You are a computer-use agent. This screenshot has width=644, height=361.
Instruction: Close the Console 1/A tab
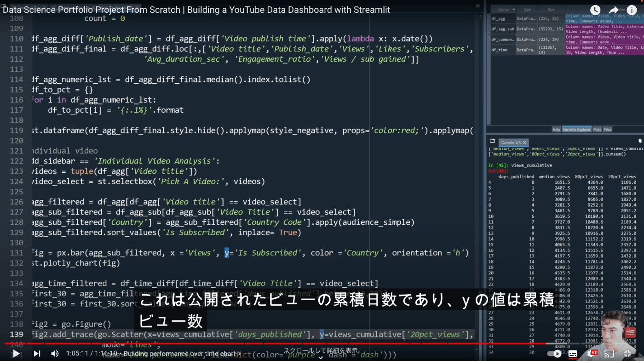point(524,142)
